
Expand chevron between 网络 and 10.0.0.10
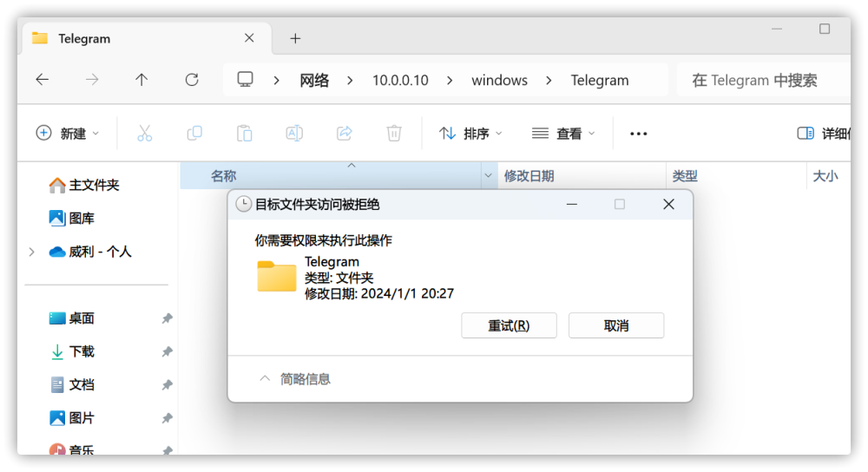point(350,80)
